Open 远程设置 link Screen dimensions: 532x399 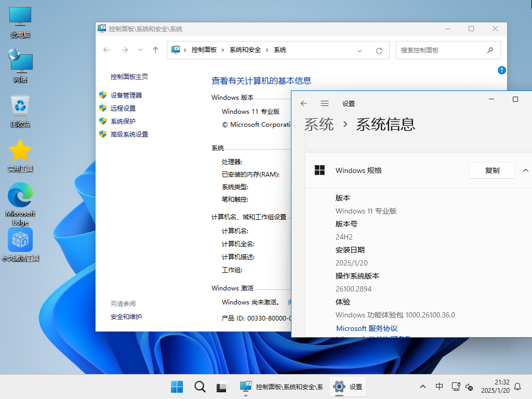[x=123, y=108]
